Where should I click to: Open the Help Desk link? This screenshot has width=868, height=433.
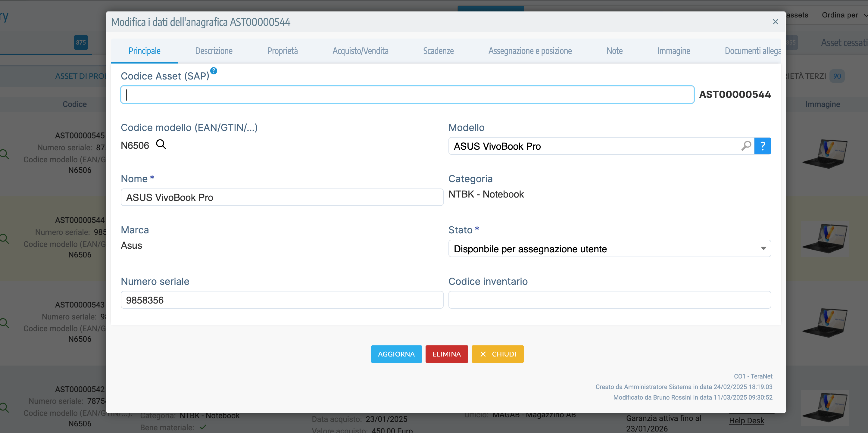pos(746,421)
